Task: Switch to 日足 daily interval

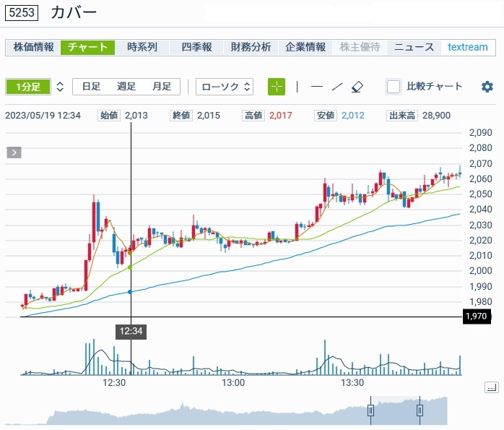Action: tap(91, 87)
